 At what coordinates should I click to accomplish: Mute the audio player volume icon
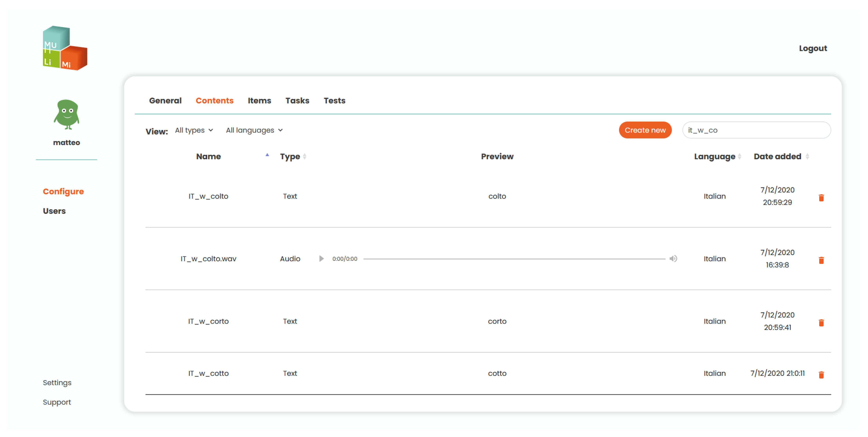(x=673, y=259)
